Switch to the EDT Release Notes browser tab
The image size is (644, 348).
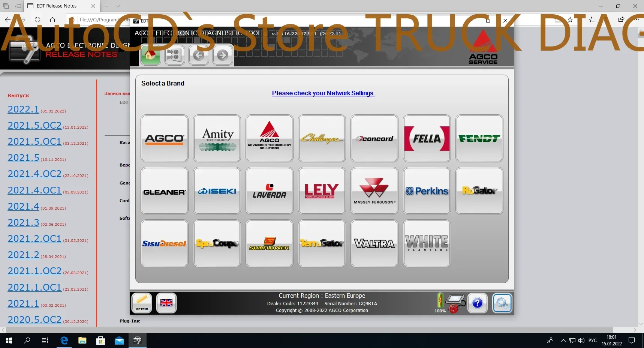[x=61, y=6]
